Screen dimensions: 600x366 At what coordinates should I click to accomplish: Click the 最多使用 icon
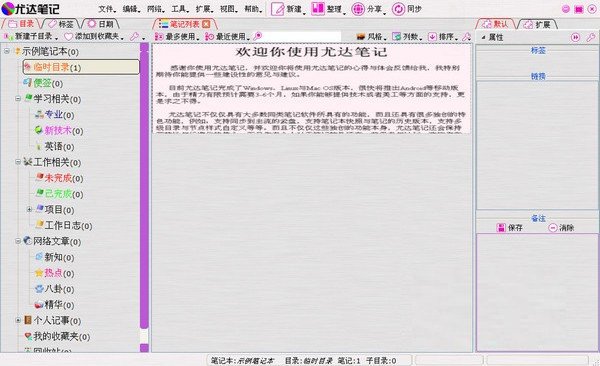point(159,37)
